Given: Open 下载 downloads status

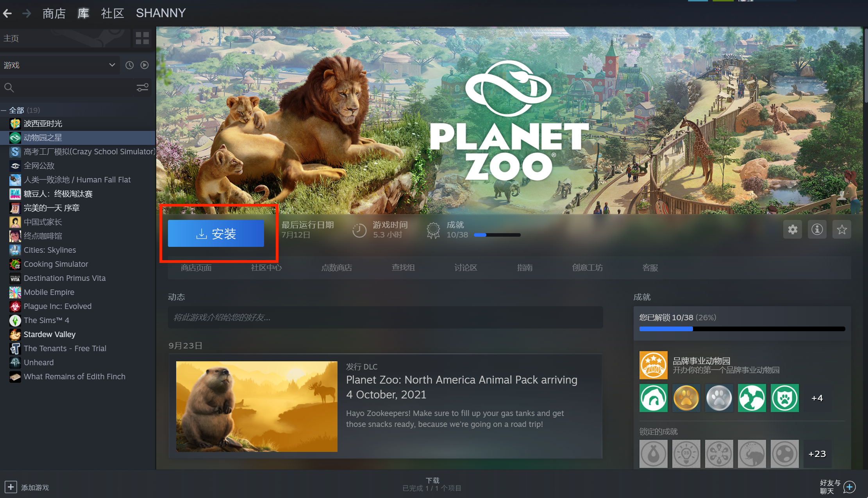Looking at the screenshot, I should (x=432, y=484).
